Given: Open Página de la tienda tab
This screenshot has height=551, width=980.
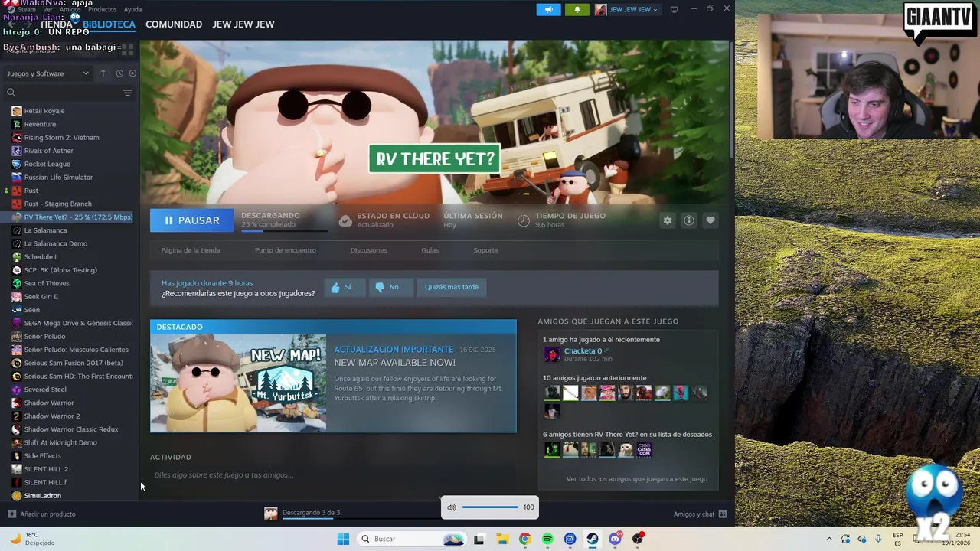Looking at the screenshot, I should point(191,250).
